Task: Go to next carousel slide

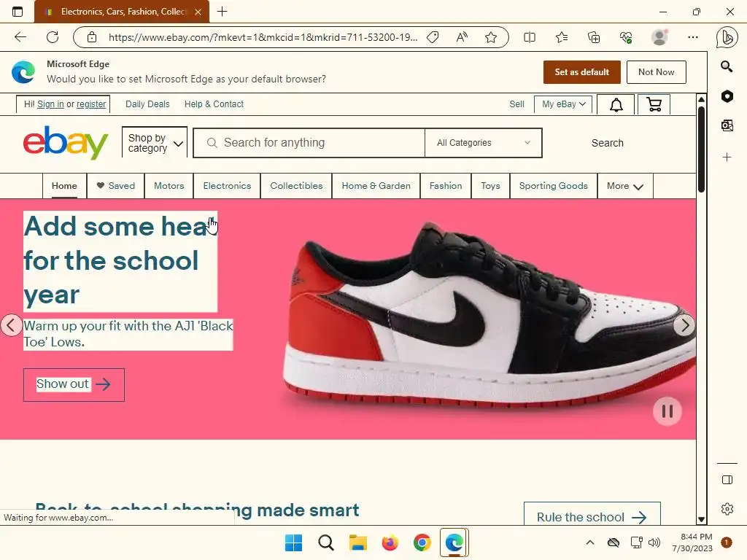Action: click(x=684, y=326)
